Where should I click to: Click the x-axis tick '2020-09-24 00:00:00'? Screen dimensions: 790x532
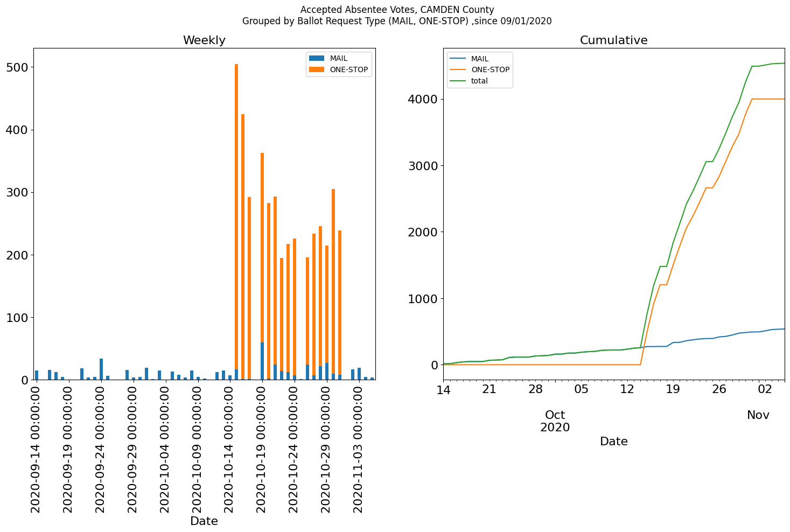coord(101,449)
